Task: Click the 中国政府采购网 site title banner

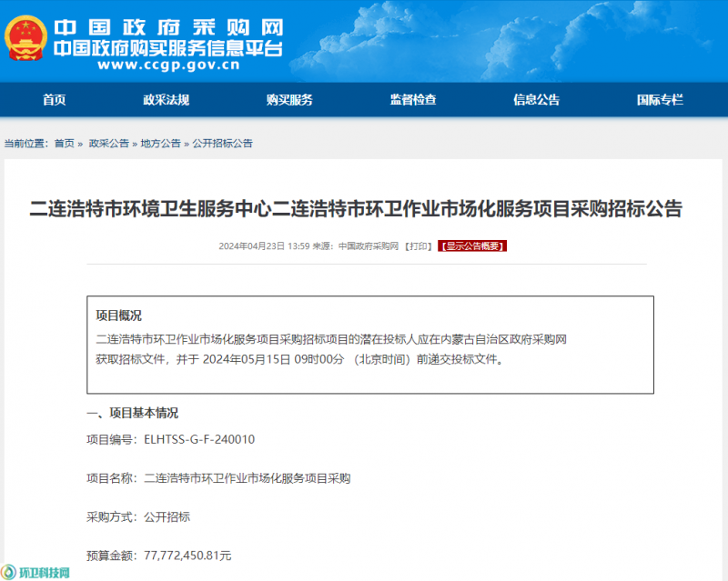Action: tap(168, 28)
